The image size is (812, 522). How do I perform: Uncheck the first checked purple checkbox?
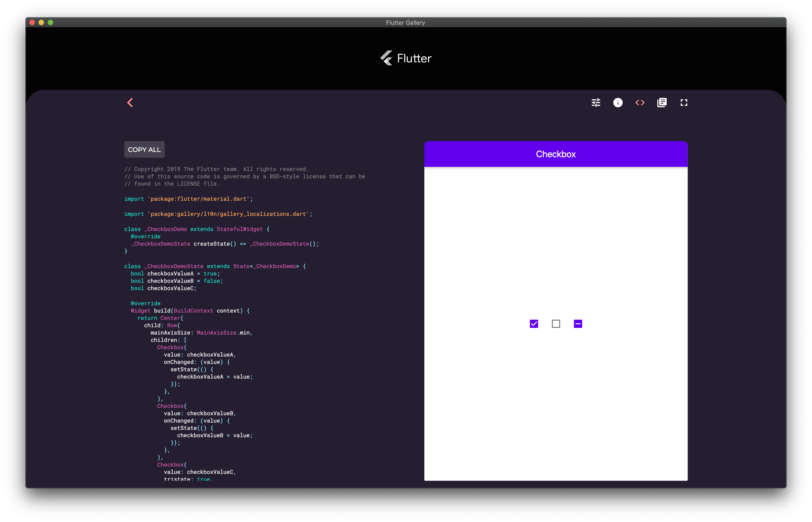(534, 324)
